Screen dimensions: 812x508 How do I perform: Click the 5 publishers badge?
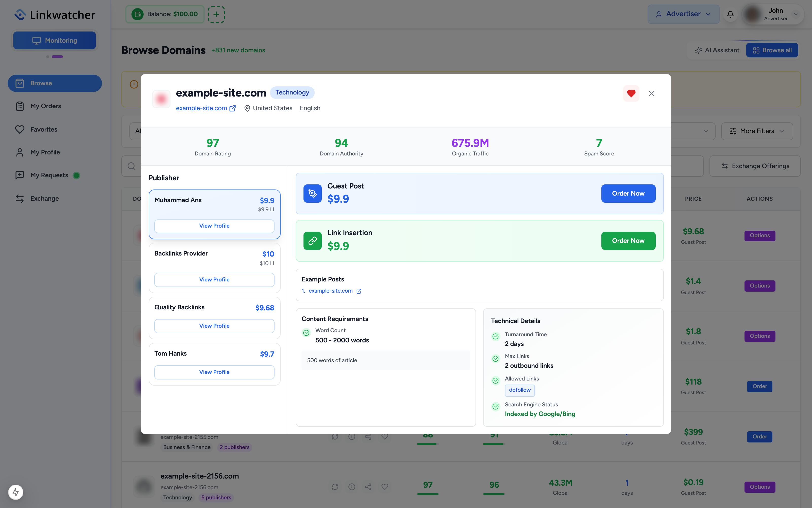[216, 498]
